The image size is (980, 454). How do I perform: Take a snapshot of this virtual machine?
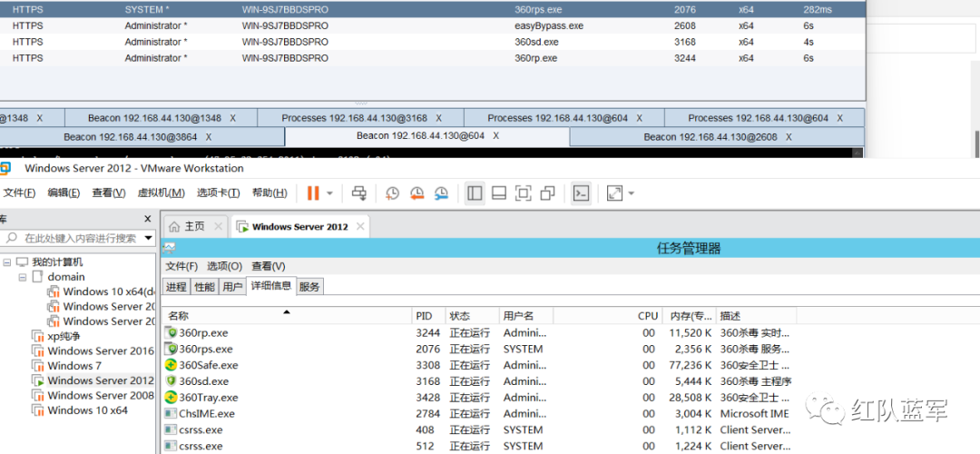tap(393, 193)
